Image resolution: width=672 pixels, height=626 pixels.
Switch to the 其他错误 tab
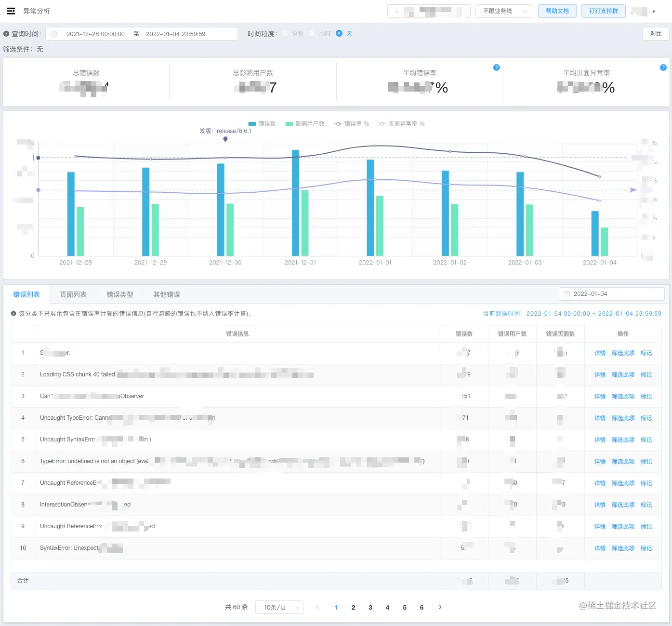point(167,294)
